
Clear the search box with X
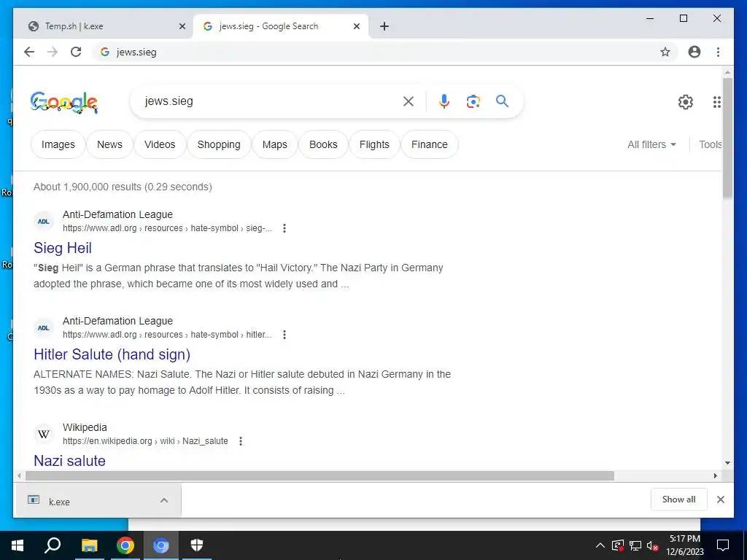pyautogui.click(x=409, y=101)
